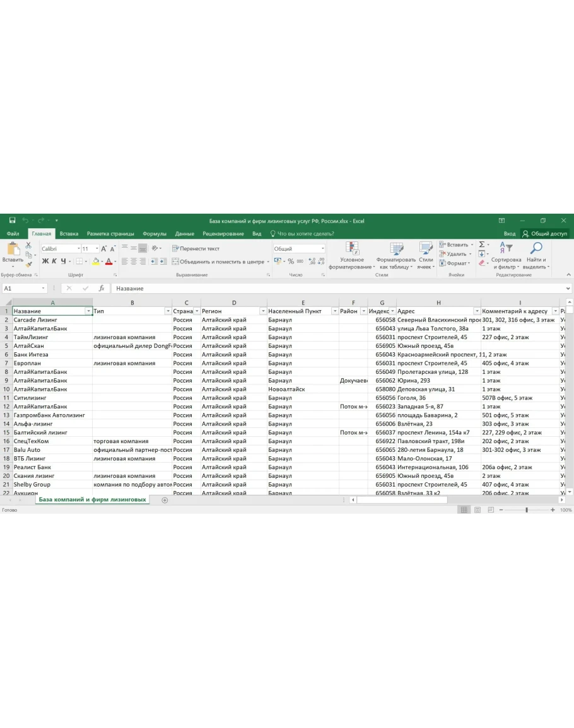
Task: Align cell text left
Action: [124, 262]
